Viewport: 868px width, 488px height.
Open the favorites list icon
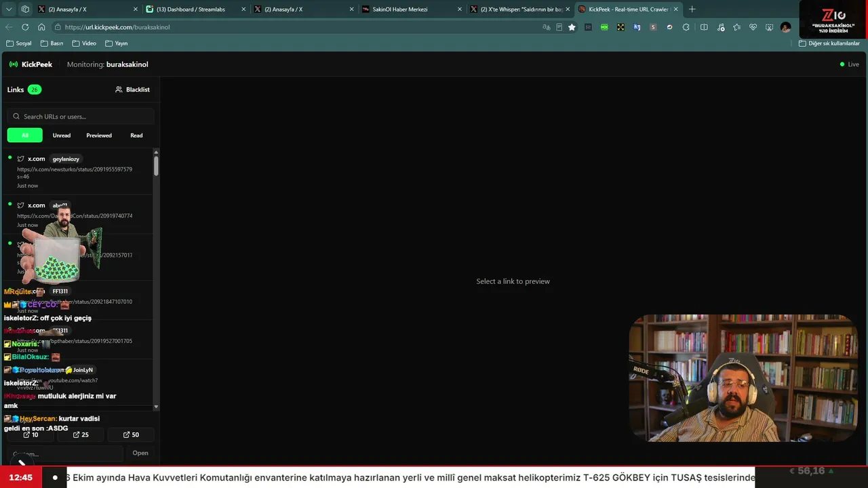click(x=736, y=27)
